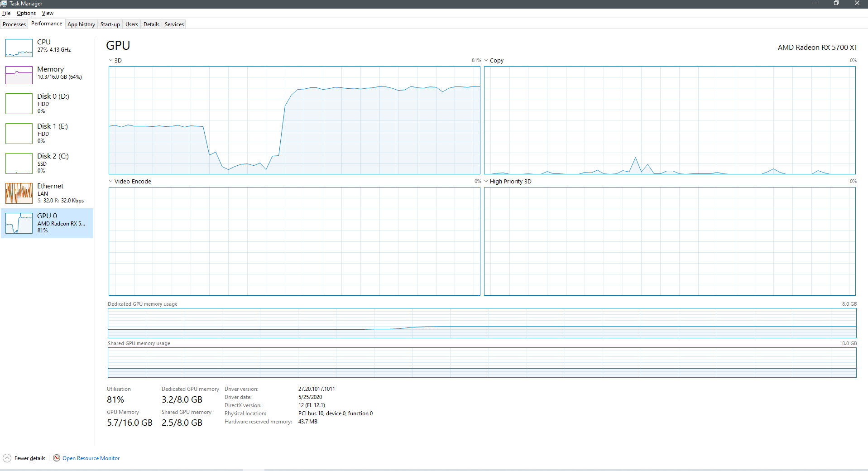Open the Video Encode engine dropdown chevron
Screen dimensions: 868x471
[110, 181]
